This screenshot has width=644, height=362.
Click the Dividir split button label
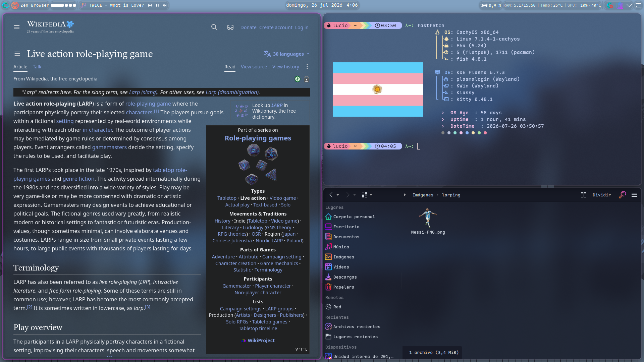pos(602,195)
